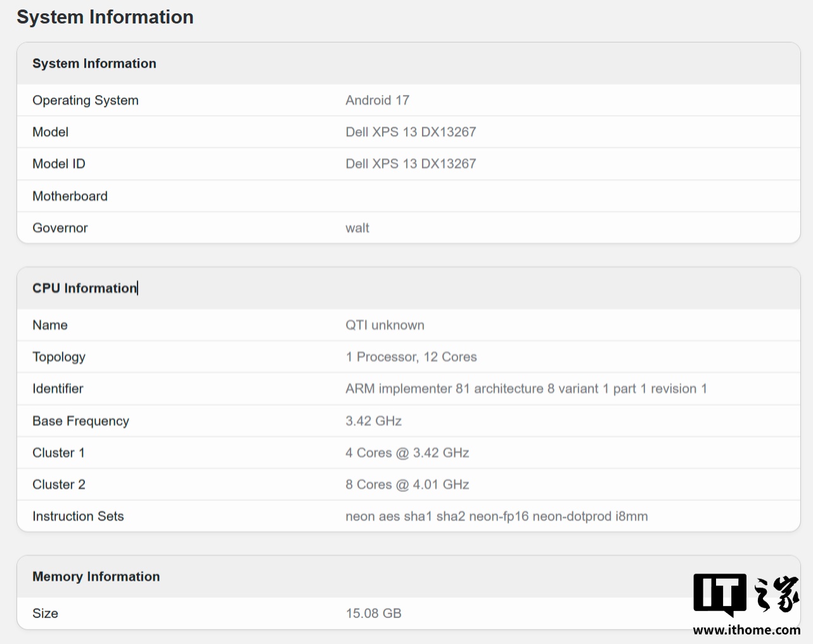Screen dimensions: 813x644
Task: Click the memory Size value 15.08 GB
Action: [374, 613]
